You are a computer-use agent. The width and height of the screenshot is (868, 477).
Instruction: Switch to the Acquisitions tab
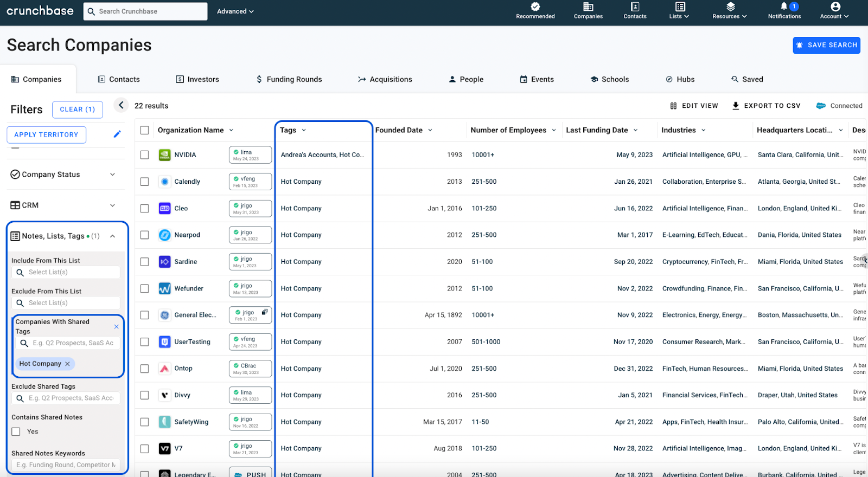385,79
